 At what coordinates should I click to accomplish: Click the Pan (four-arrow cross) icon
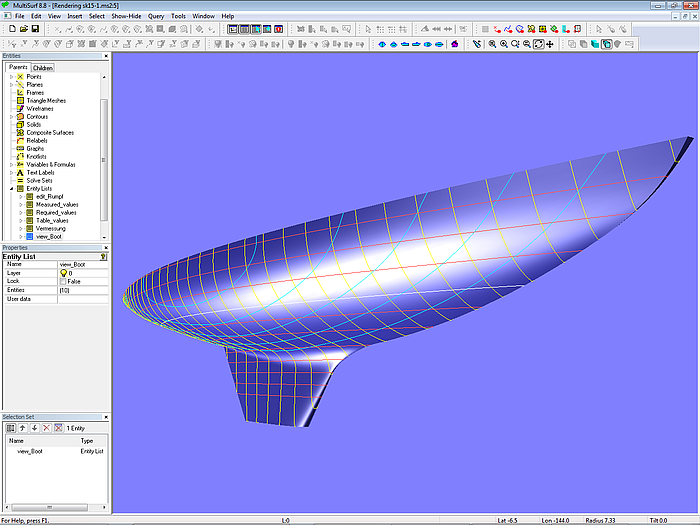pyautogui.click(x=550, y=44)
